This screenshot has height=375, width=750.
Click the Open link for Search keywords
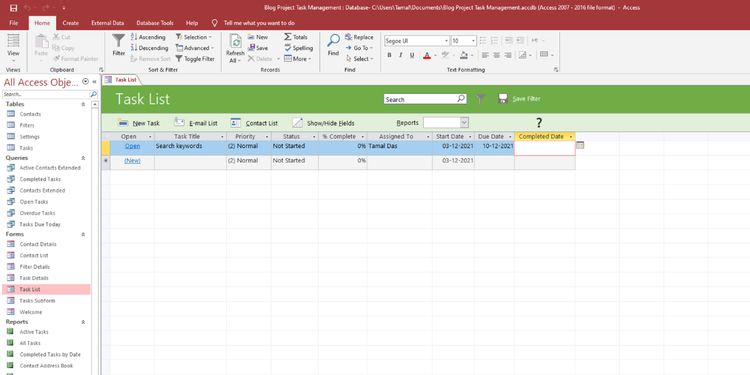pos(132,146)
